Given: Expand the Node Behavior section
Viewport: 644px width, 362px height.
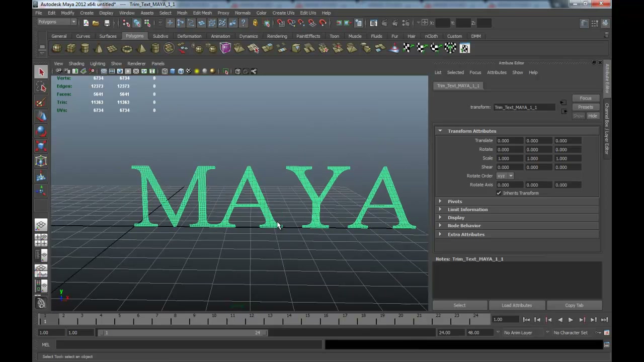Looking at the screenshot, I should 440,226.
